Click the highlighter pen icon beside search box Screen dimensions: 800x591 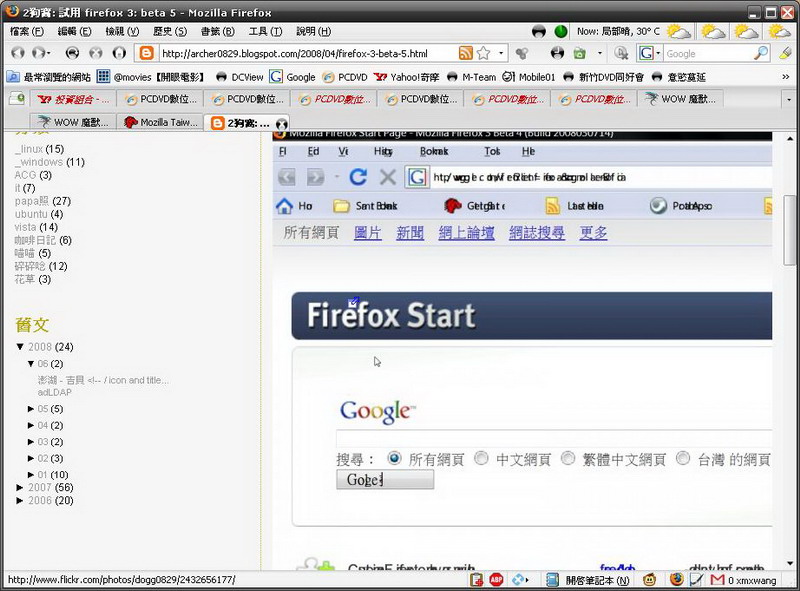click(785, 53)
